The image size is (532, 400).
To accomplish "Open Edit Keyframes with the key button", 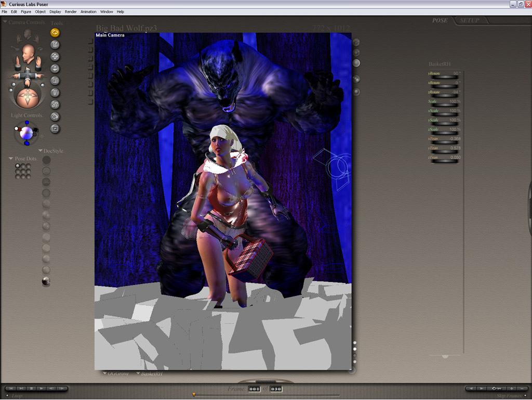I will (x=496, y=389).
